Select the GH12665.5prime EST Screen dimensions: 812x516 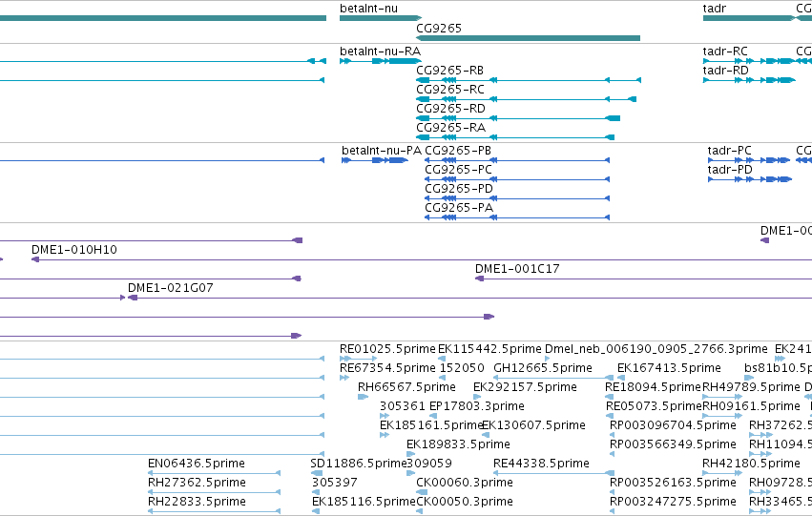point(553,378)
